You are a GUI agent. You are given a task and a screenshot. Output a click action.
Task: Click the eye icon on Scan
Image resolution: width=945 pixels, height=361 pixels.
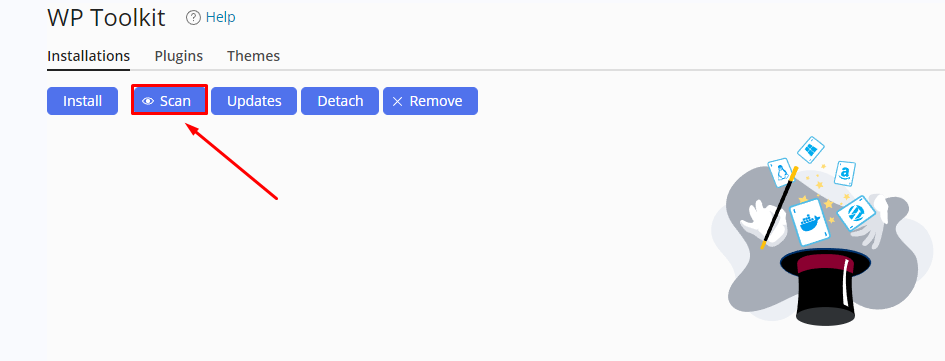point(148,101)
